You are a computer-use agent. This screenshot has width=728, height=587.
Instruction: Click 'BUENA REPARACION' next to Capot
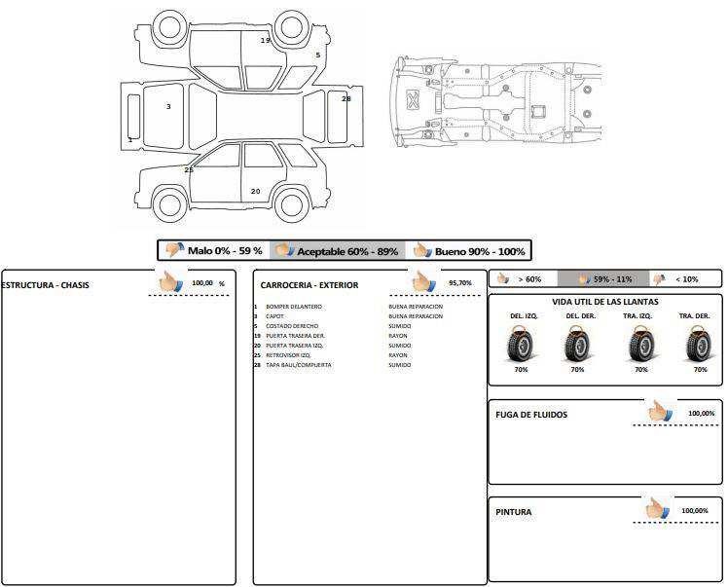click(416, 316)
